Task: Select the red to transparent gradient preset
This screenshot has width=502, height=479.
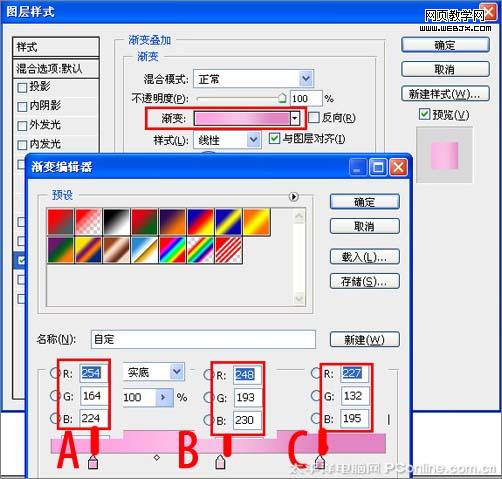Action: 89,222
